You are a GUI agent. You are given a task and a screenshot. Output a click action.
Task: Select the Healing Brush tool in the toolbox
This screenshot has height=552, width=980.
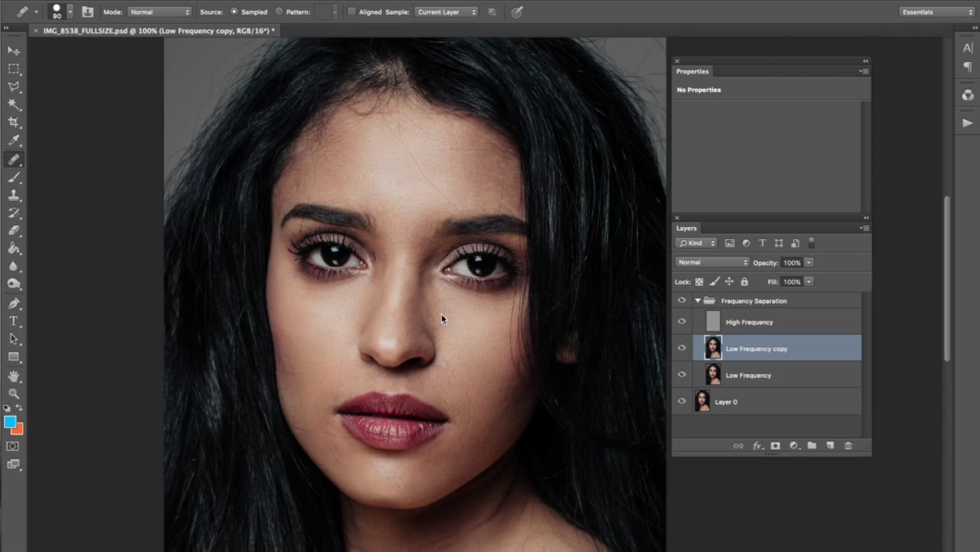(x=14, y=159)
